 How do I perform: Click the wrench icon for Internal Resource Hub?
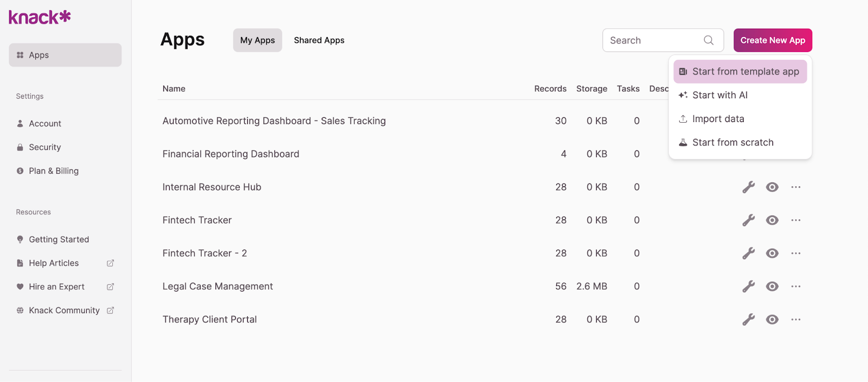pyautogui.click(x=748, y=187)
